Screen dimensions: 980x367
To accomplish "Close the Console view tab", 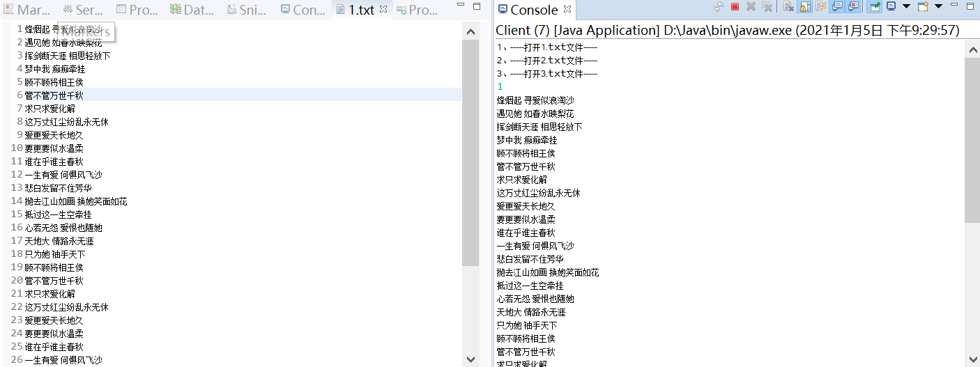I will 567,9.
